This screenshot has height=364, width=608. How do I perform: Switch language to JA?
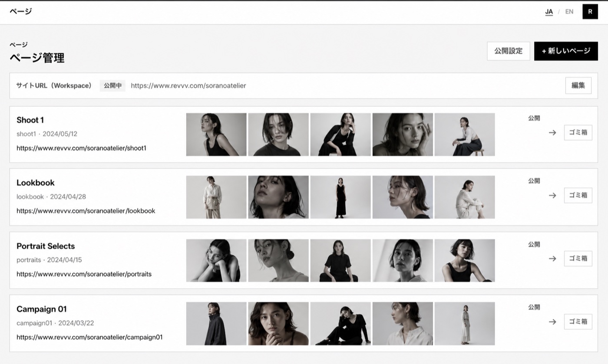coord(549,12)
